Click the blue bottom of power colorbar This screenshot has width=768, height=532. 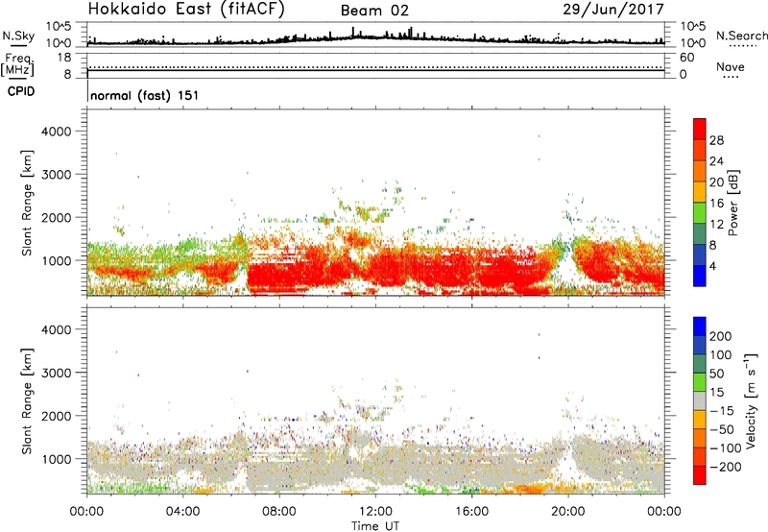click(x=700, y=276)
